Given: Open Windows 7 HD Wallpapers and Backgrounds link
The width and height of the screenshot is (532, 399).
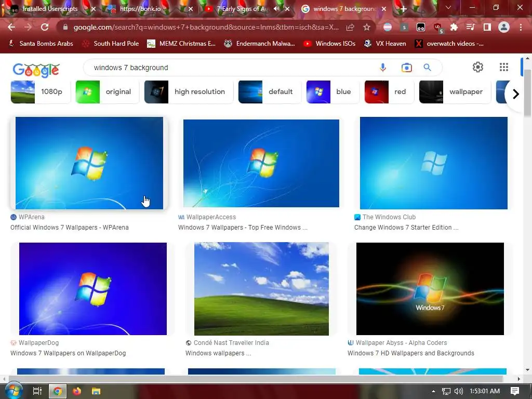Looking at the screenshot, I should 411,353.
